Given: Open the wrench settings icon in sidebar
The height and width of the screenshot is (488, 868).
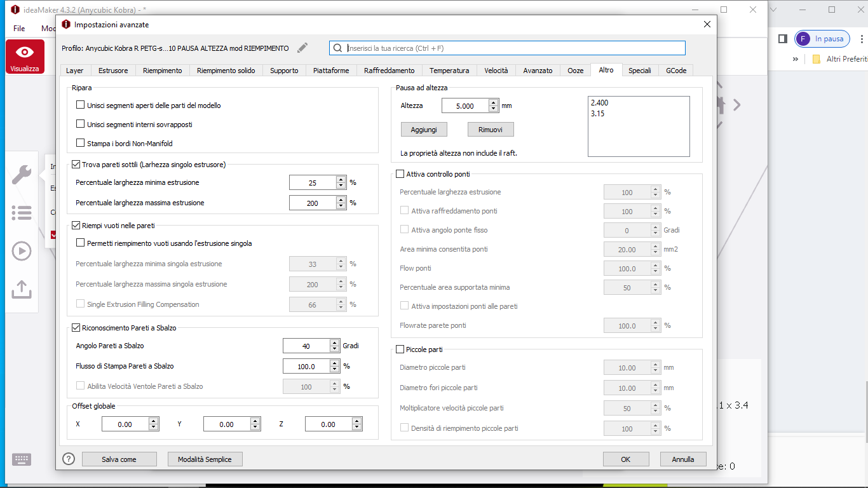Looking at the screenshot, I should 22,174.
